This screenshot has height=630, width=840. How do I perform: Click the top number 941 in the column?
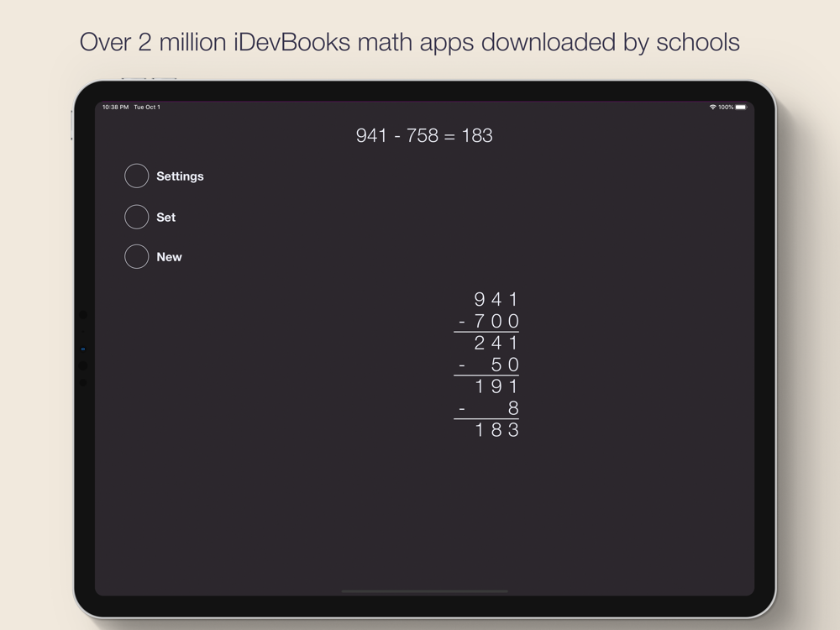[496, 299]
